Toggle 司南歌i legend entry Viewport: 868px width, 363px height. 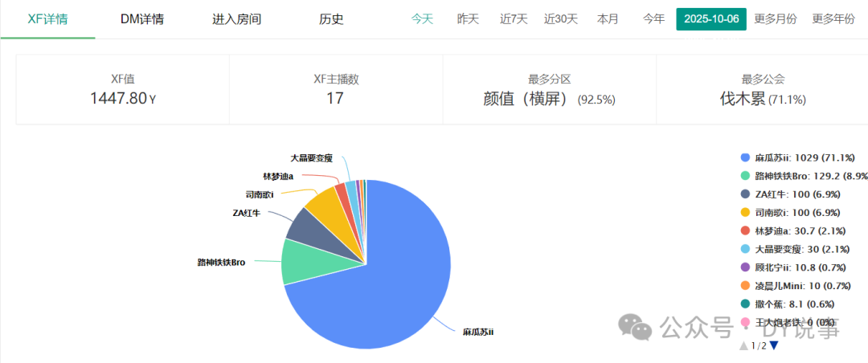point(791,213)
